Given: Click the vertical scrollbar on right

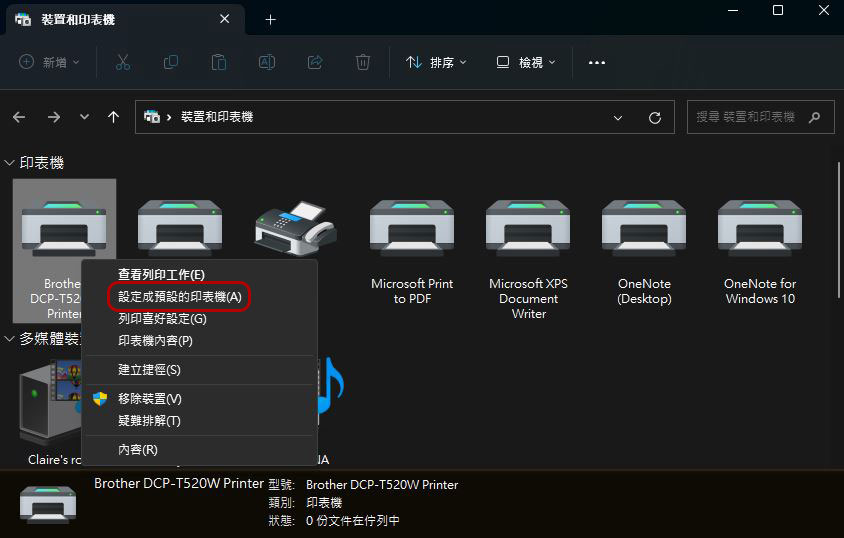Looking at the screenshot, I should pyautogui.click(x=839, y=230).
